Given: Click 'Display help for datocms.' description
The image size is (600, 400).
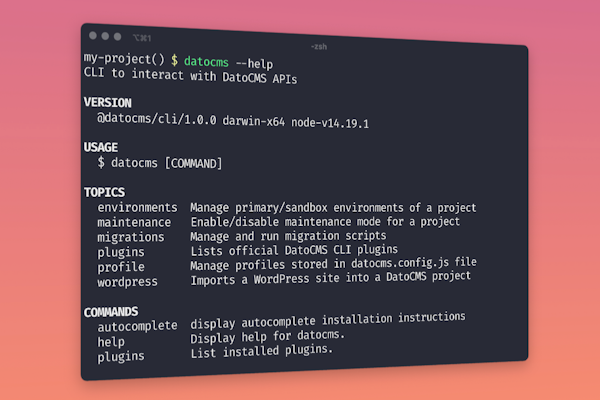Looking at the screenshot, I should (267, 337).
